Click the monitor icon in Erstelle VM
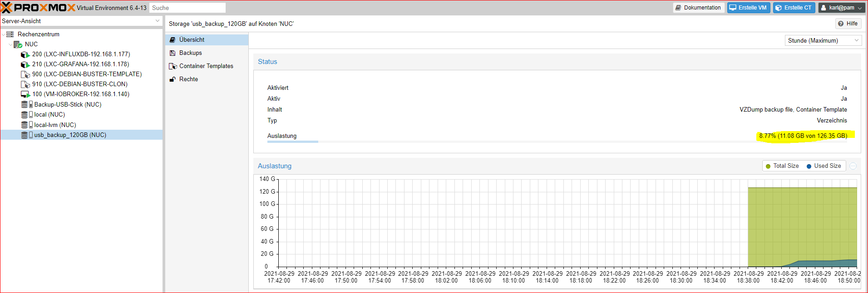This screenshot has width=868, height=293. point(733,8)
